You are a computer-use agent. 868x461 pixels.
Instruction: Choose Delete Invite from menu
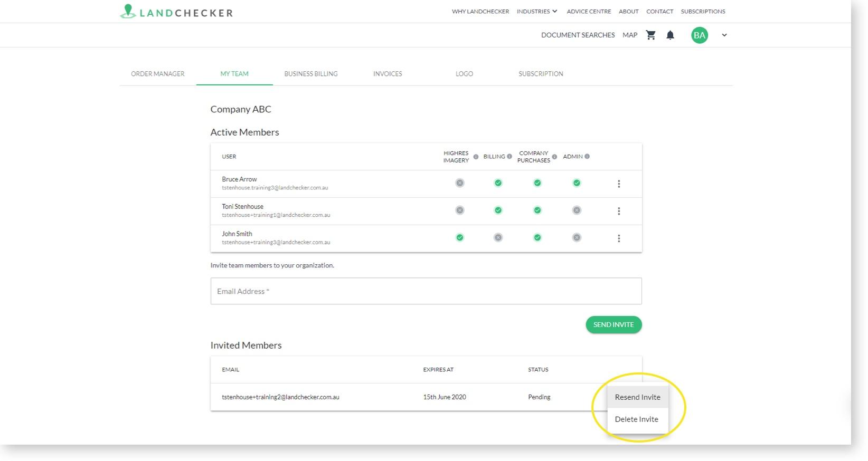637,419
